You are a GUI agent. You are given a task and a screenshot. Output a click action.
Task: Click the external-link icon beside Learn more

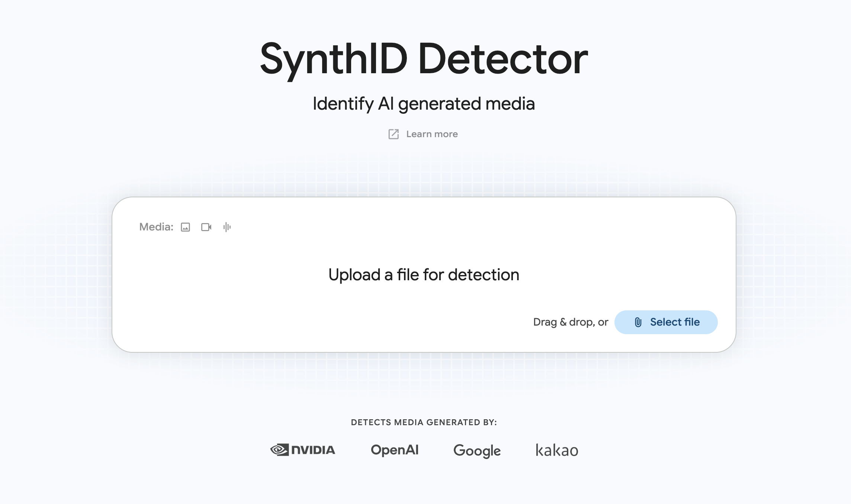(x=394, y=134)
